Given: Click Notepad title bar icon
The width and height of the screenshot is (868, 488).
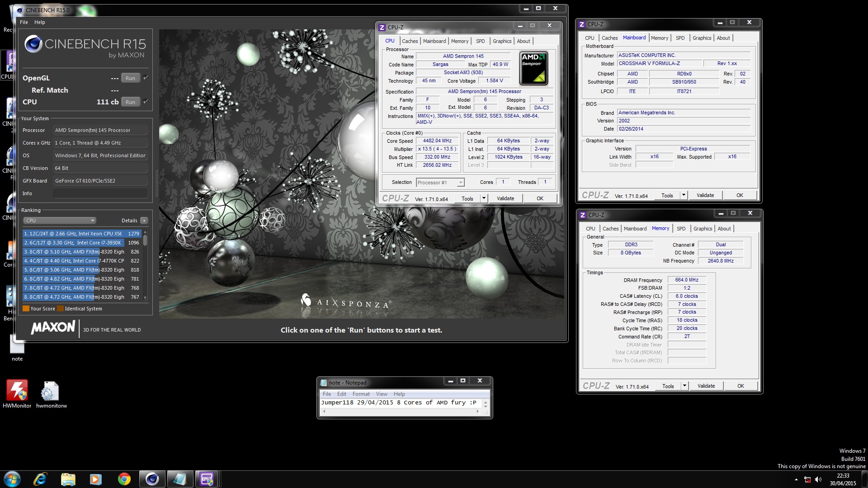Looking at the screenshot, I should click(323, 383).
